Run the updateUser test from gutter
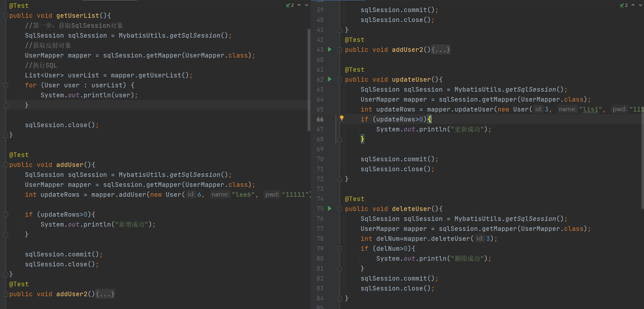 (330, 79)
